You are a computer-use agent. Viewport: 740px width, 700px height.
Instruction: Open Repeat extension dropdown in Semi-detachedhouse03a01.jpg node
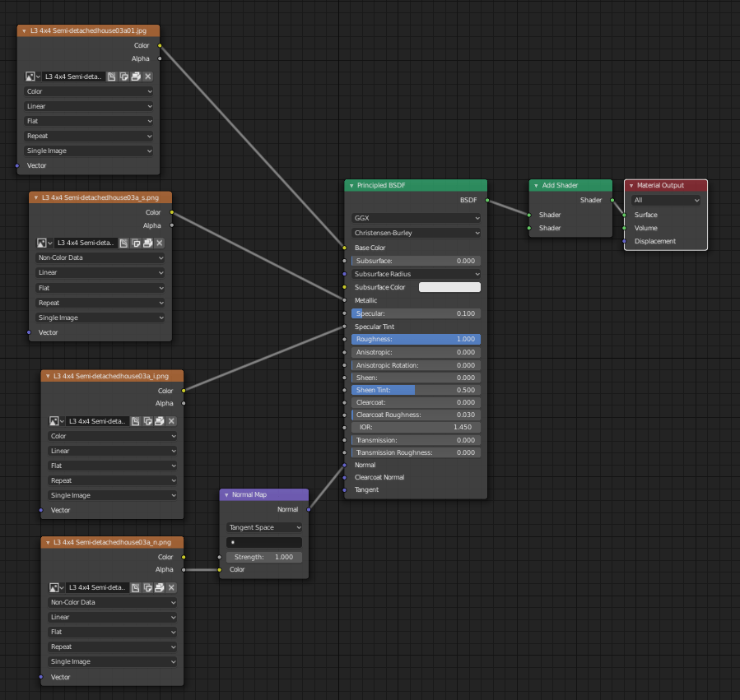click(89, 136)
